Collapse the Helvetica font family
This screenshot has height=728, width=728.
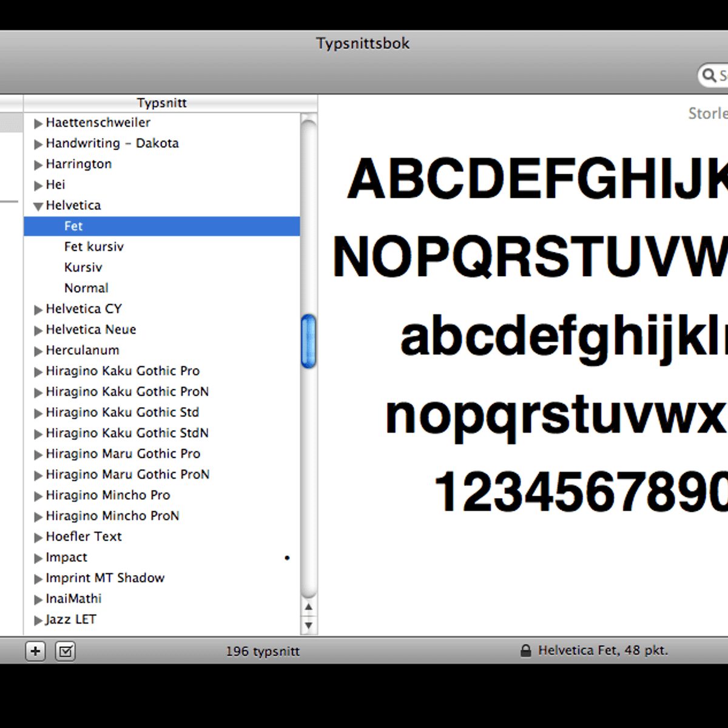[x=38, y=206]
